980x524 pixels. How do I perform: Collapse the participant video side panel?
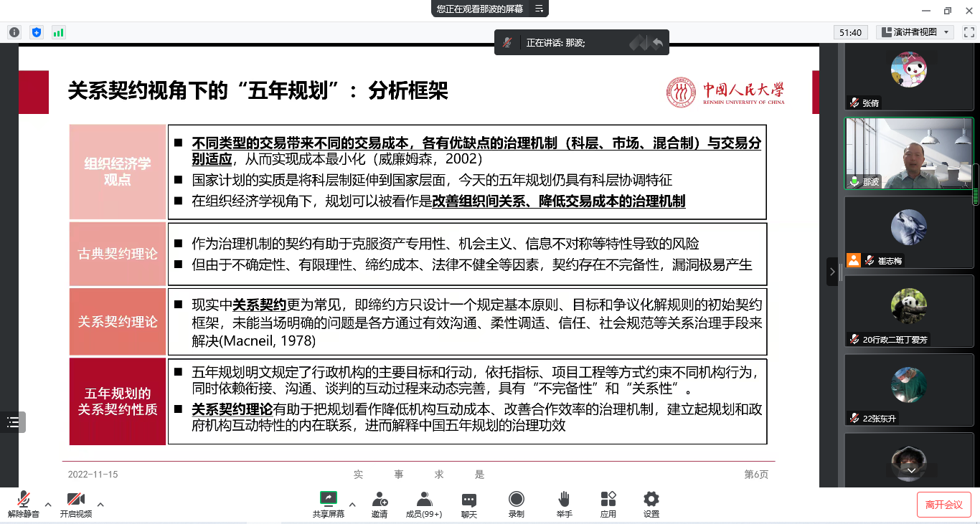coord(832,272)
